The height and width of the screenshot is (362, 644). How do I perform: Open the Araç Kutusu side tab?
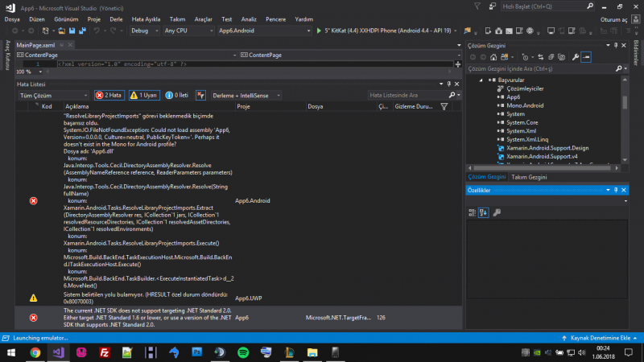coord(7,55)
